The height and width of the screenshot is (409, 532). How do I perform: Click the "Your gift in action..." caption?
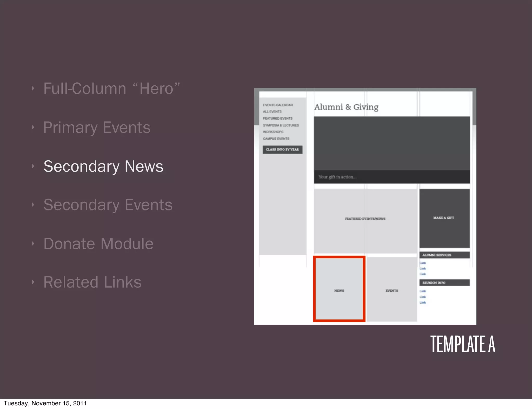pos(337,177)
